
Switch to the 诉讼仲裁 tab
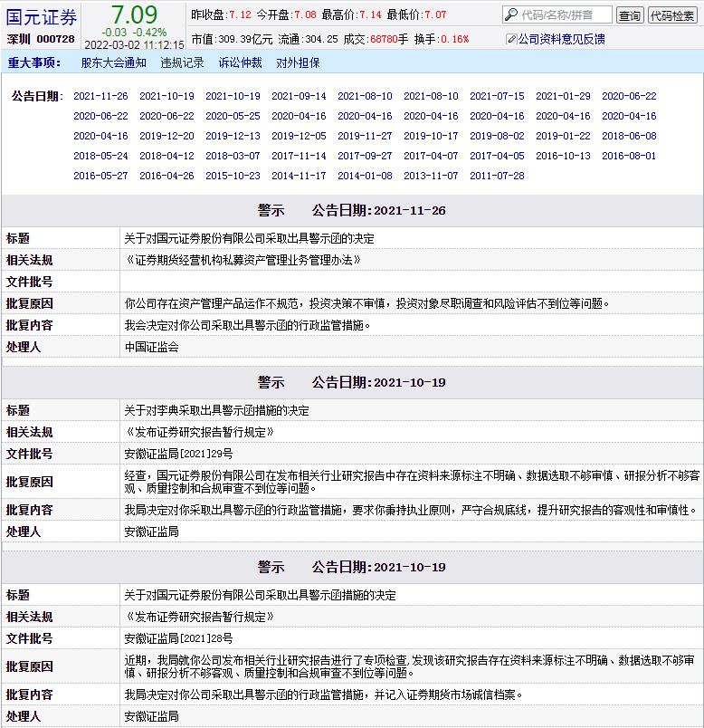click(241, 62)
